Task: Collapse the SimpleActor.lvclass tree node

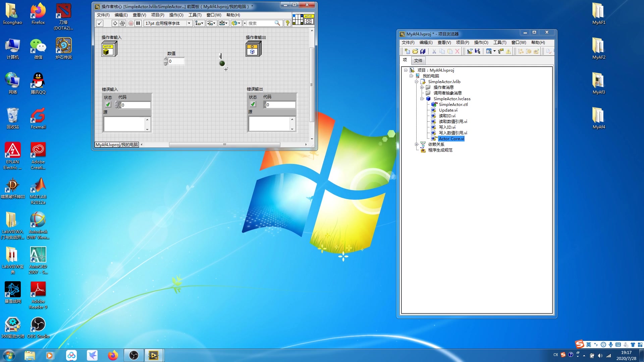Action: [x=422, y=99]
